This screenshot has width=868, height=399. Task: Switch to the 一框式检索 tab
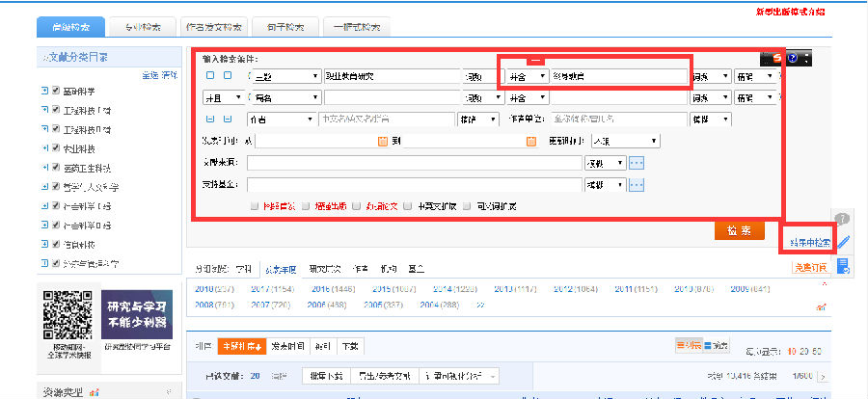tap(357, 27)
